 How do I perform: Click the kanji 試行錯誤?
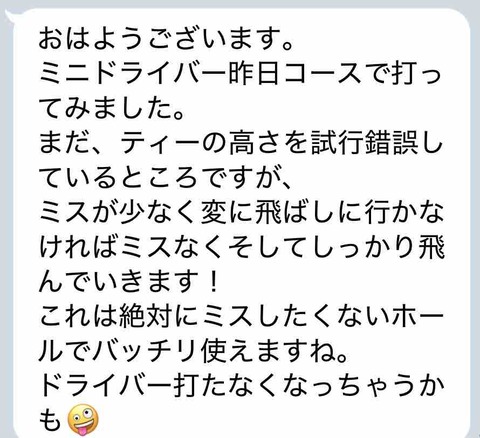(x=363, y=143)
